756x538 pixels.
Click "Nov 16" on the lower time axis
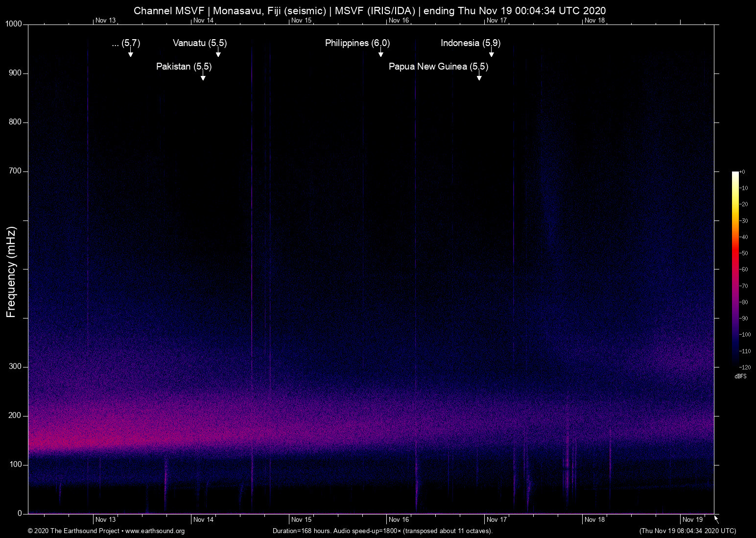tap(399, 520)
